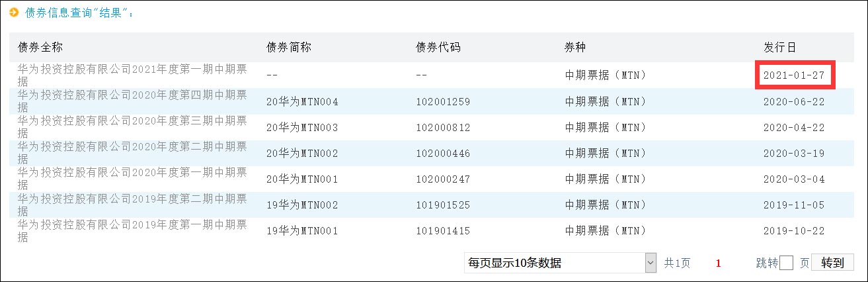The image size is (868, 282).
Task: Open 华为投资控股有限公司2020年度第四期中期票据 bond link
Action: coord(133,101)
